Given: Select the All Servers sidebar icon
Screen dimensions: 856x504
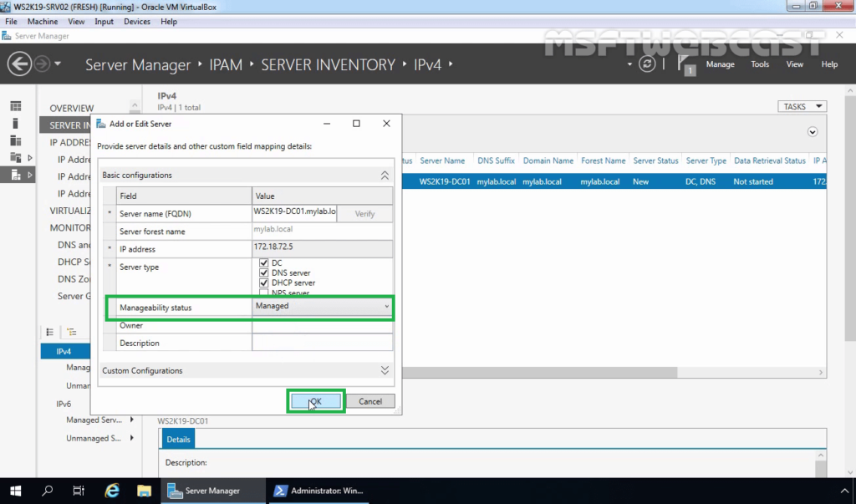Looking at the screenshot, I should pyautogui.click(x=16, y=141).
